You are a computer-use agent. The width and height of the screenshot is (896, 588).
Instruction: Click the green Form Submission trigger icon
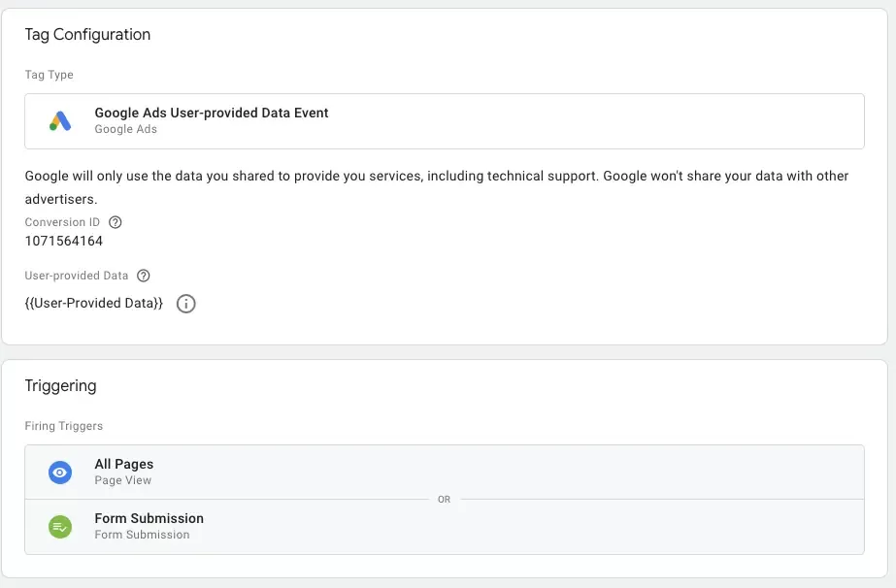60,526
